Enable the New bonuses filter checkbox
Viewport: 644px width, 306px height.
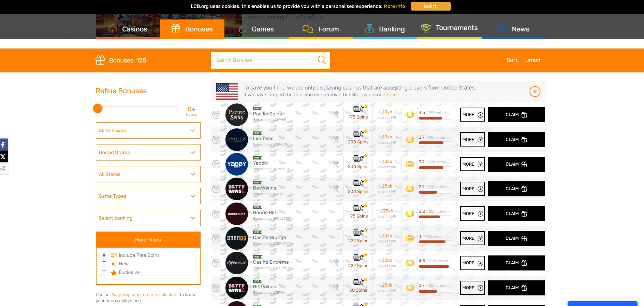pos(104,264)
